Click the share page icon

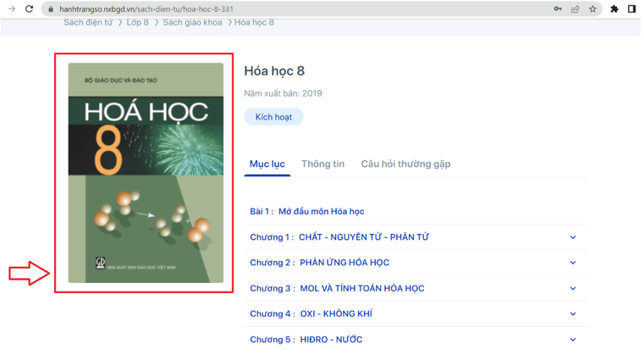pyautogui.click(x=575, y=9)
